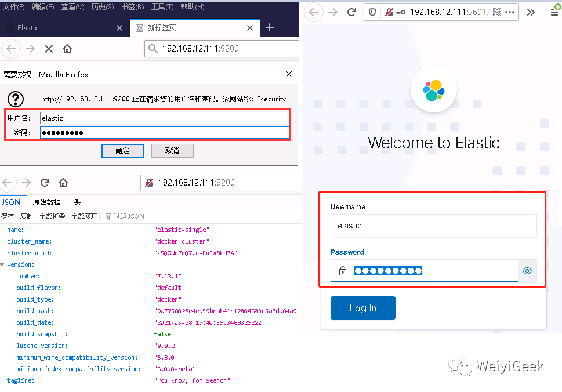The height and width of the screenshot is (392, 562).
Task: Go home via the top Firefox toolbar house icon
Action: tap(67, 49)
